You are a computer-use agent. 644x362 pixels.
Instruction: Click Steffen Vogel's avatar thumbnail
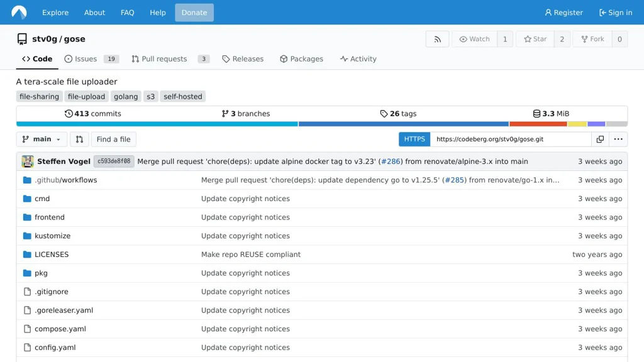[x=28, y=162]
